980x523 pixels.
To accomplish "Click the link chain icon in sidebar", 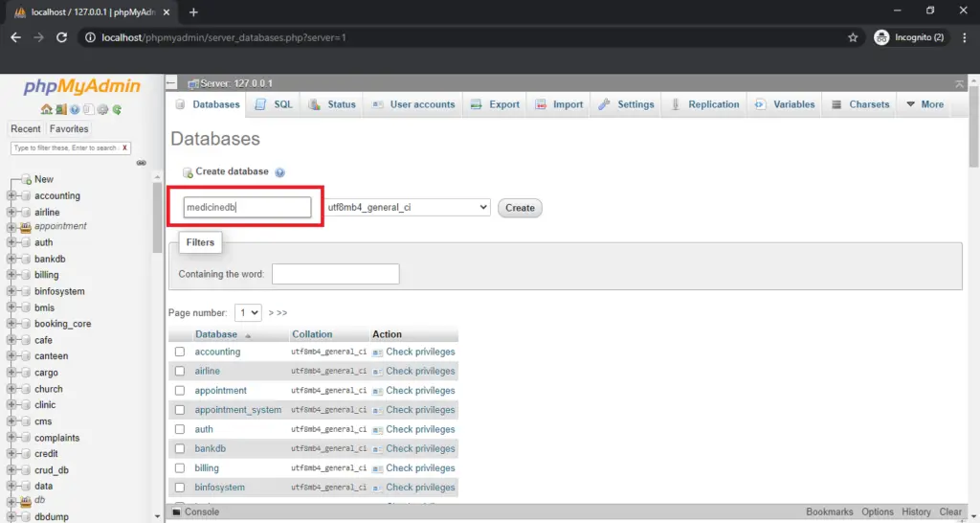I will click(141, 163).
